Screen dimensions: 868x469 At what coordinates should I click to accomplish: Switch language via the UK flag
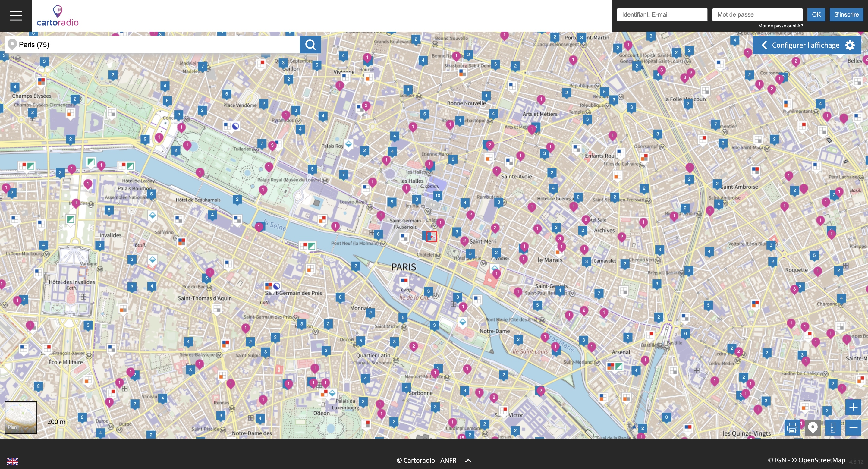coord(12,461)
